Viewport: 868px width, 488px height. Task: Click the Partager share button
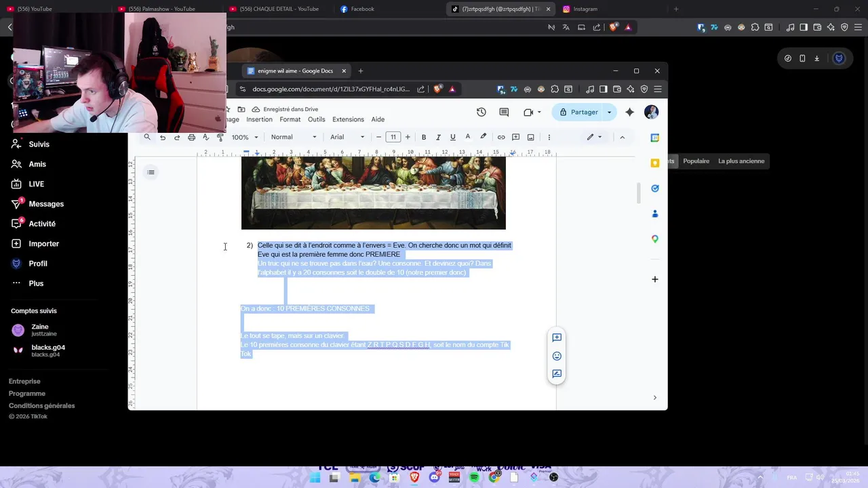point(578,112)
